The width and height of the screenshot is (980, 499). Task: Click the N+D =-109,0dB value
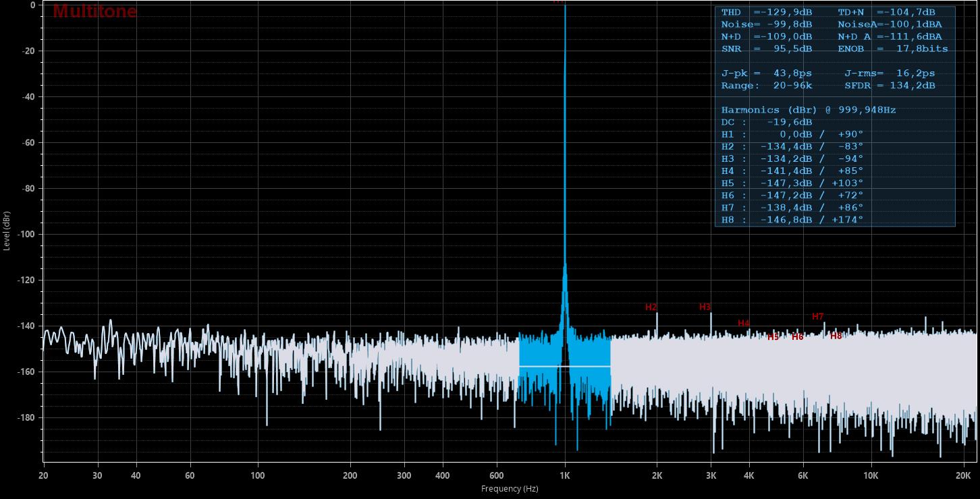pyautogui.click(x=767, y=36)
